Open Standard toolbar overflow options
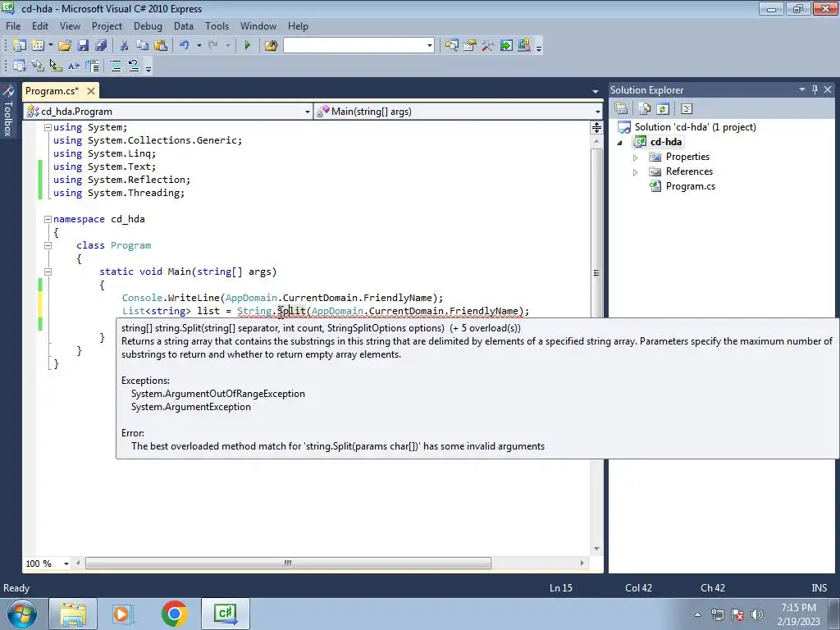This screenshot has width=840, height=630. click(539, 48)
